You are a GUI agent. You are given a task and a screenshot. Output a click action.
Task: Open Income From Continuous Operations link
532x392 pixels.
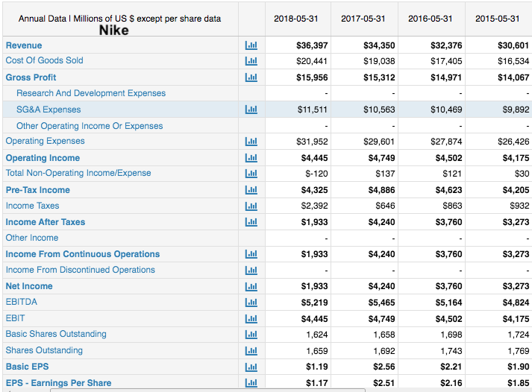tap(82, 254)
